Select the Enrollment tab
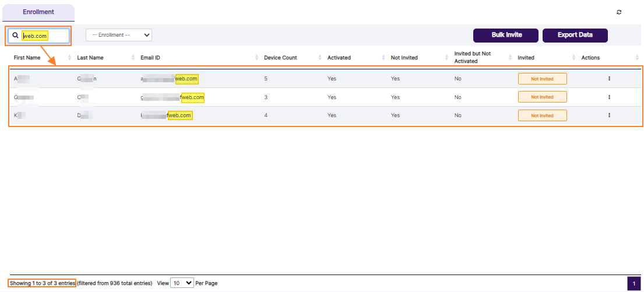 point(38,12)
